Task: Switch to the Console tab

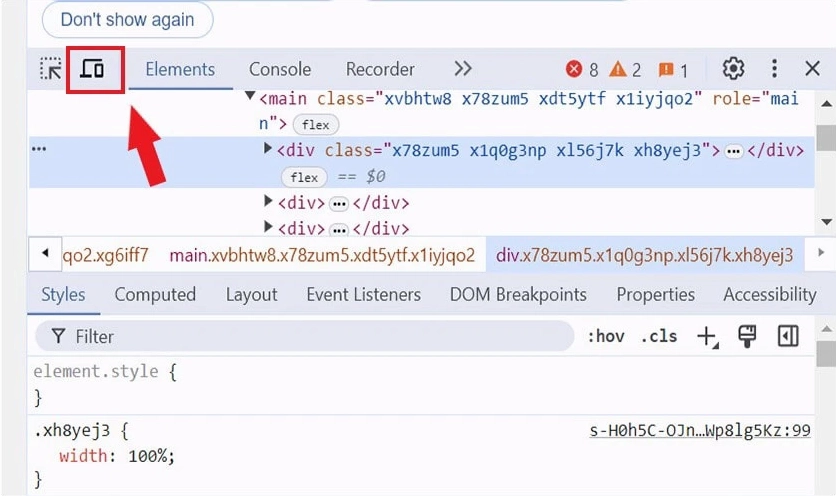Action: 279,69
